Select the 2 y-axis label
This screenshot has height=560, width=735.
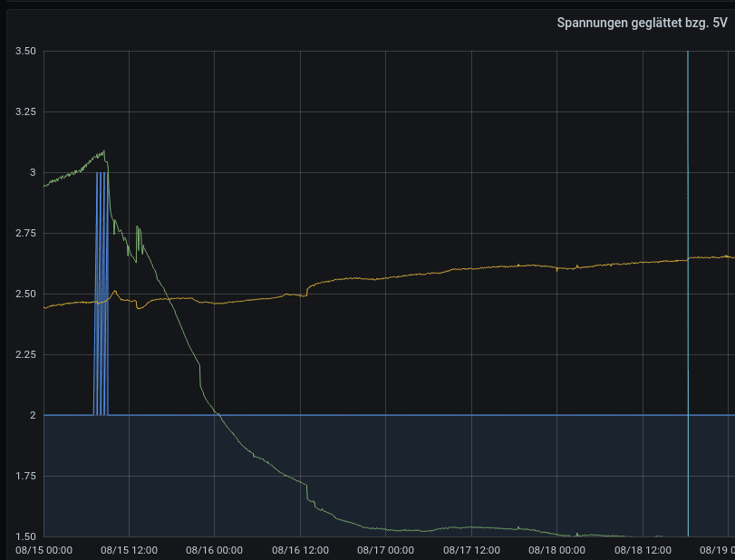tap(33, 415)
